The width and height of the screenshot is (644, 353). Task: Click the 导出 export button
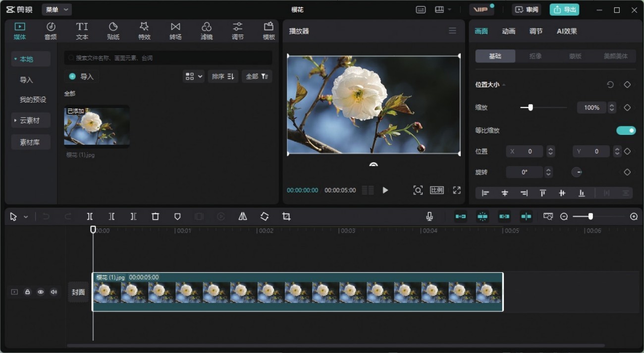click(564, 9)
